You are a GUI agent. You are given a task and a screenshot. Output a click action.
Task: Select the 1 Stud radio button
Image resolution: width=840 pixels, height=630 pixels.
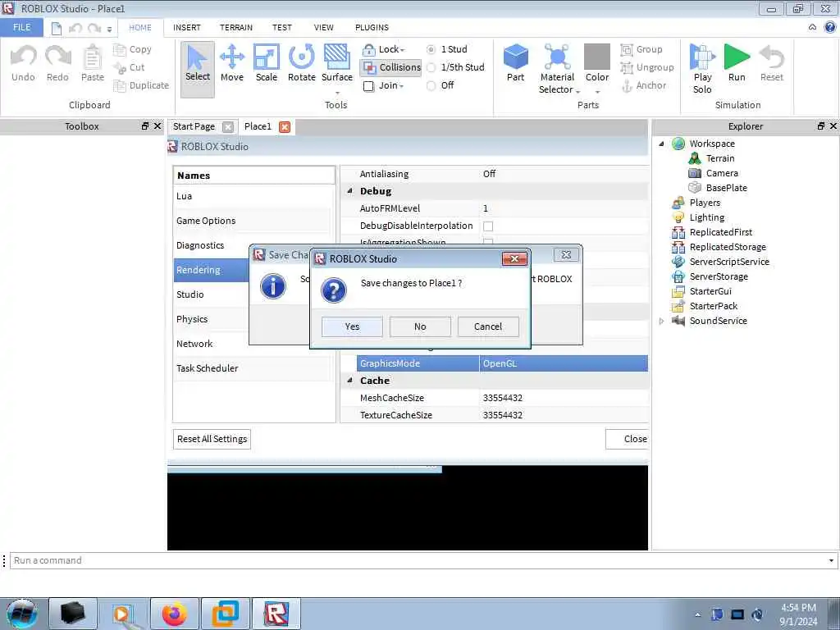pyautogui.click(x=431, y=49)
